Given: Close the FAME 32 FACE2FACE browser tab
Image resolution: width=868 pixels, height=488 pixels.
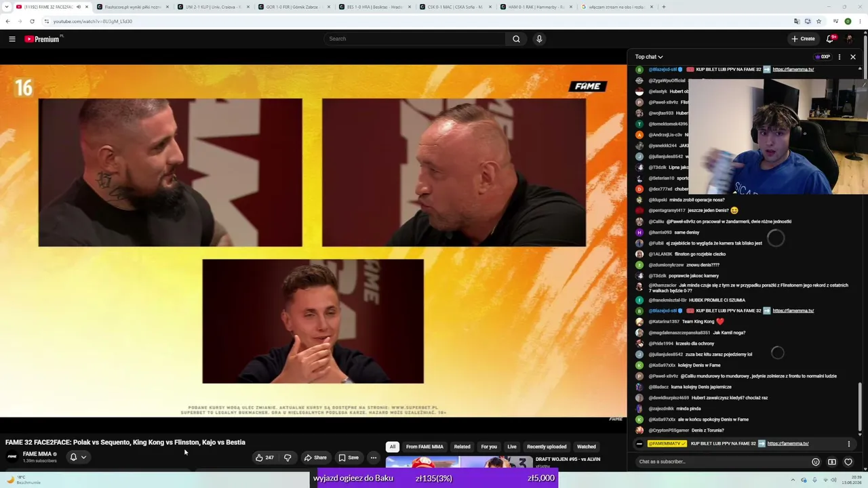Looking at the screenshot, I should click(87, 7).
